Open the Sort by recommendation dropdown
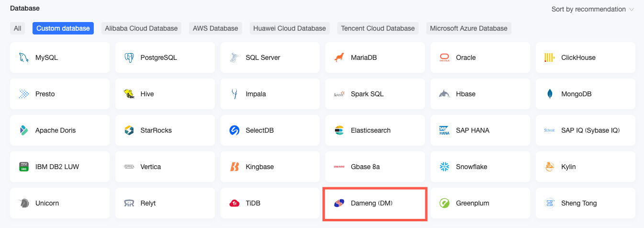The width and height of the screenshot is (644, 228). (x=592, y=9)
